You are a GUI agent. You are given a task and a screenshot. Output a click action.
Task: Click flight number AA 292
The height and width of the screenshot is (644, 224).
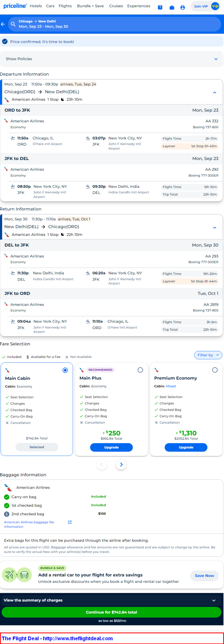(x=212, y=169)
